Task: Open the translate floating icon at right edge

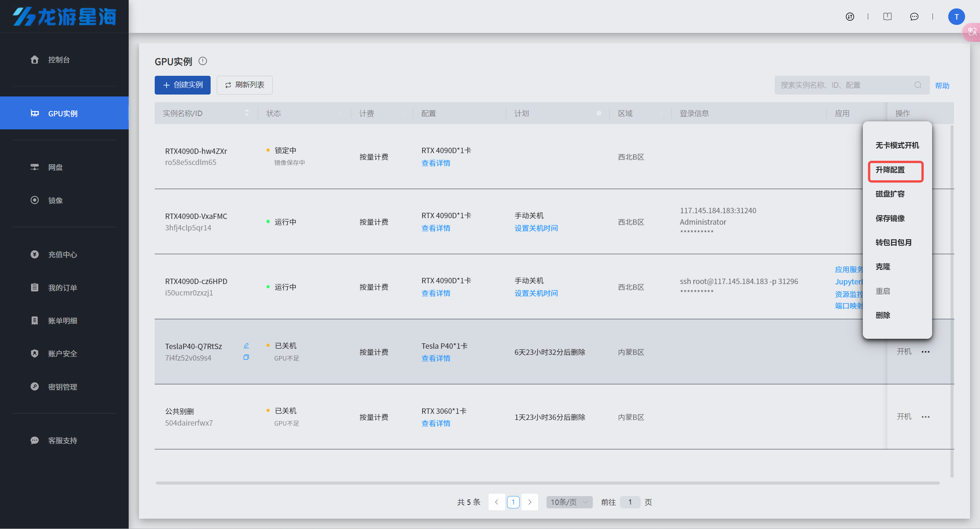Action: [x=972, y=32]
